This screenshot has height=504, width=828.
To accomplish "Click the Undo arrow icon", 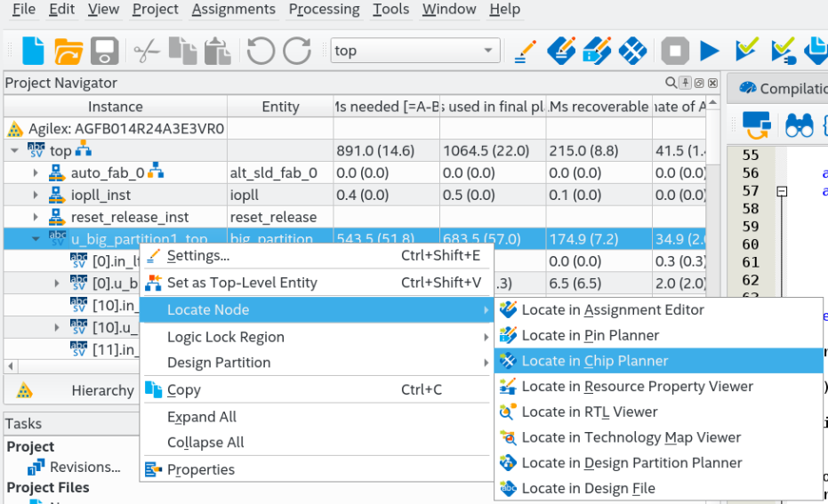I will 261,52.
